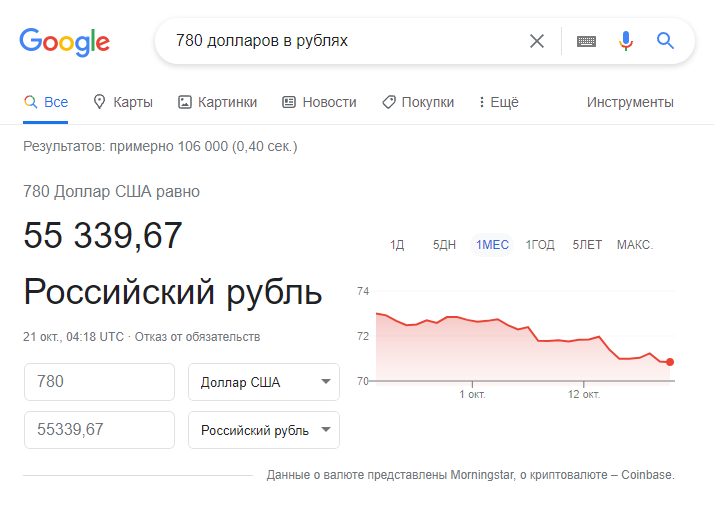This screenshot has width=714, height=508.
Task: Click the red endpoint marker on the chart
Action: click(669, 362)
